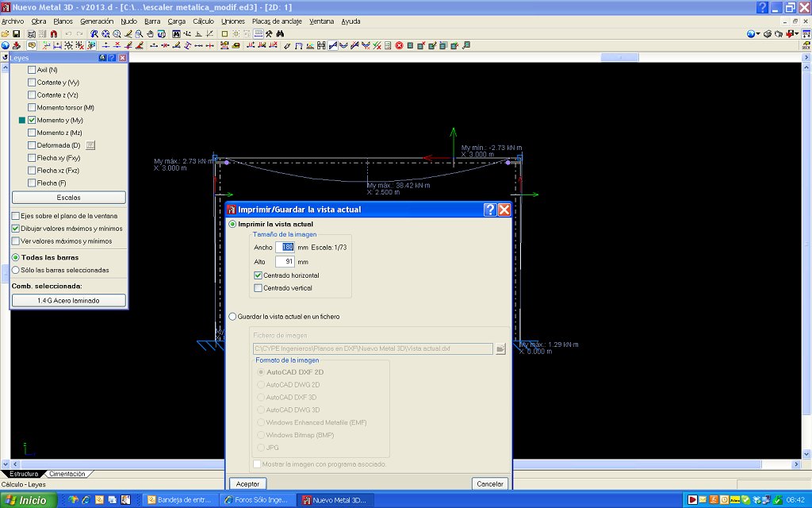Click the help question mark in Leyes panel header
The height and width of the screenshot is (508, 812).
[112, 57]
